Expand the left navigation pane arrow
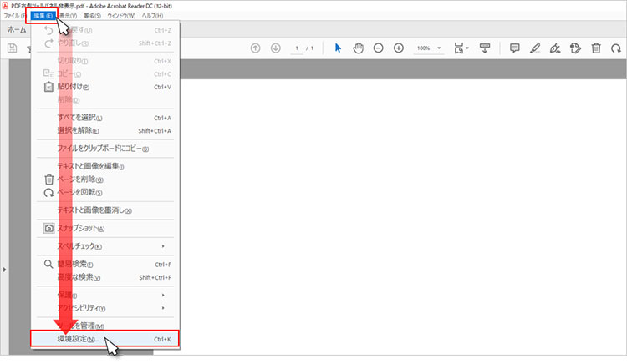 [x=6, y=269]
